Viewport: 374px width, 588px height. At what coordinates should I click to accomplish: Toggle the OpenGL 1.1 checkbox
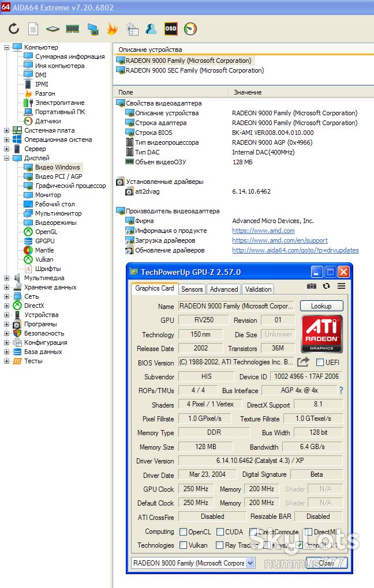pyautogui.click(x=300, y=545)
